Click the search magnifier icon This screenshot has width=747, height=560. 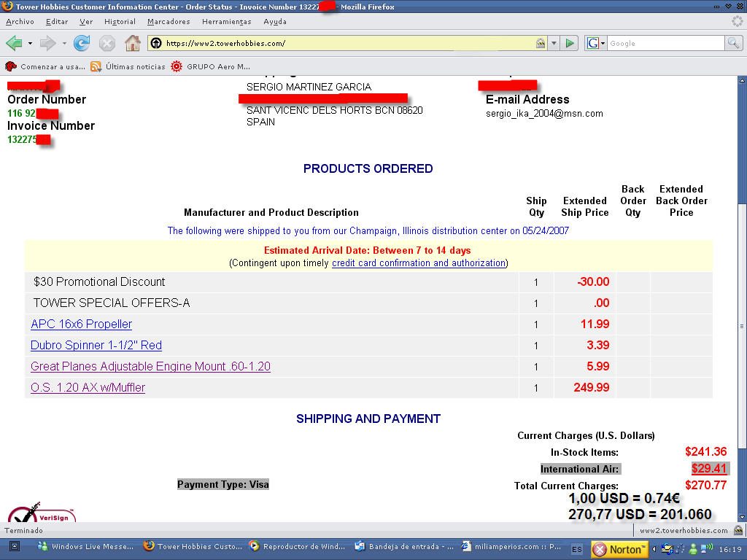[x=733, y=44]
